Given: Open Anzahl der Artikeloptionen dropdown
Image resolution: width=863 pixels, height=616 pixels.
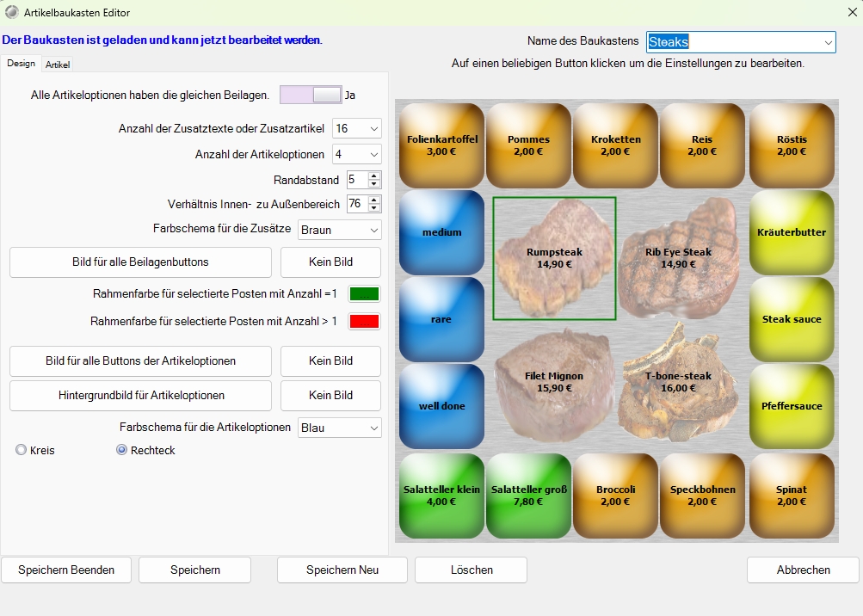Looking at the screenshot, I should (x=357, y=154).
